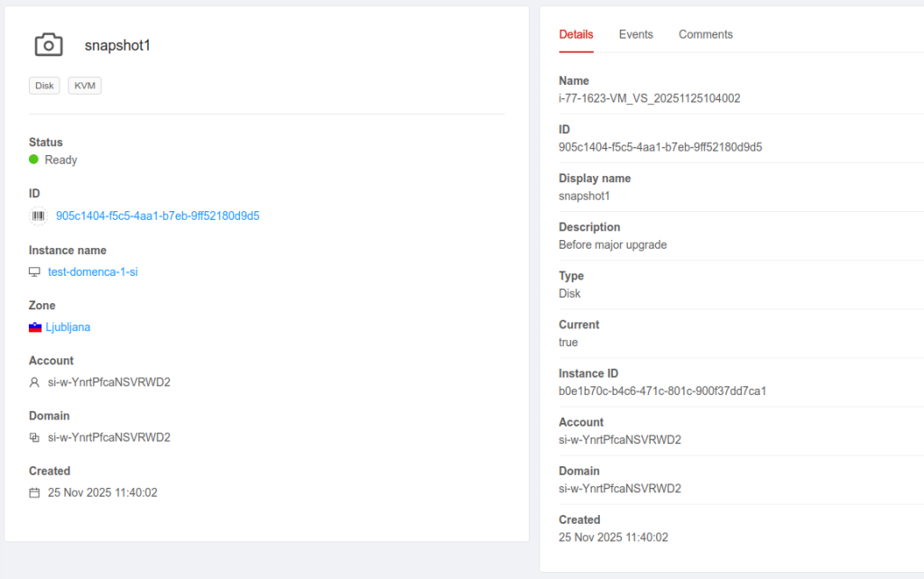The width and height of the screenshot is (924, 579).
Task: Click the Instance ID value b0e1b70c
Action: click(x=662, y=391)
